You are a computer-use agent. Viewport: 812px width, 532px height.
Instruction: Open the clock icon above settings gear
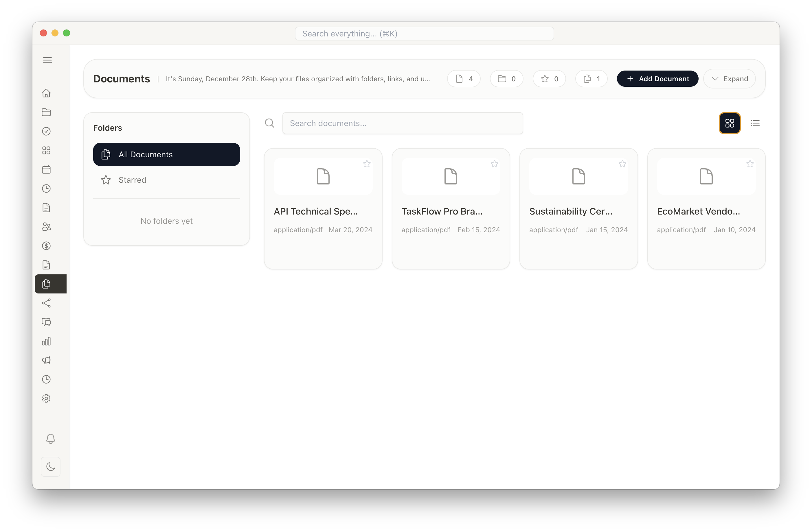pos(46,379)
